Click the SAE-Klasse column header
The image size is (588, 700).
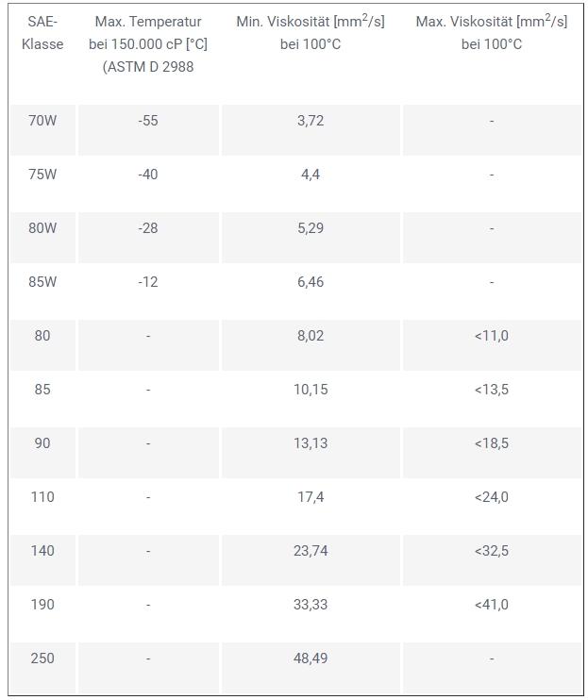coord(42,33)
